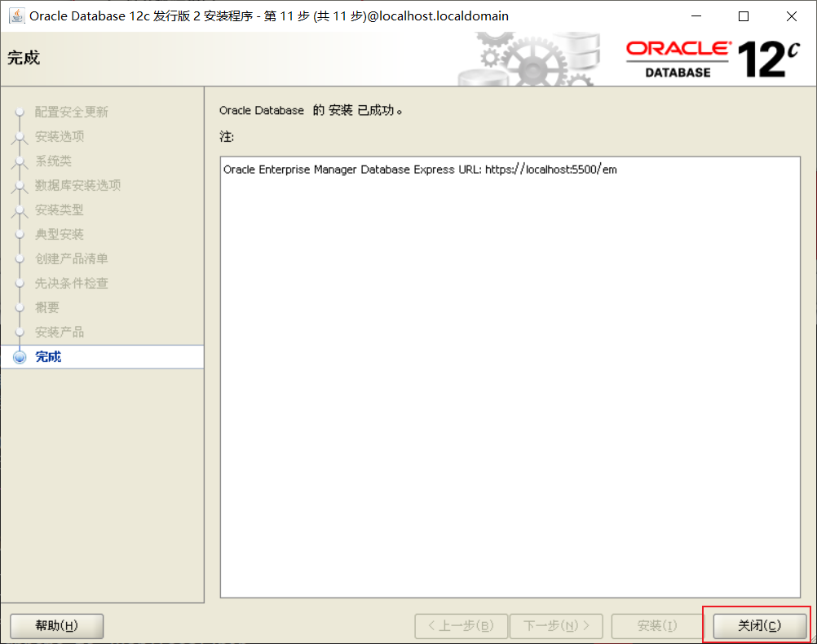Click the Enterprise Manager URL text
The height and width of the screenshot is (644, 817).
pos(420,170)
